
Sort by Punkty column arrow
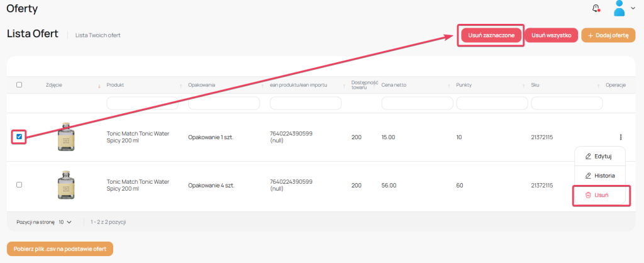[x=523, y=86]
